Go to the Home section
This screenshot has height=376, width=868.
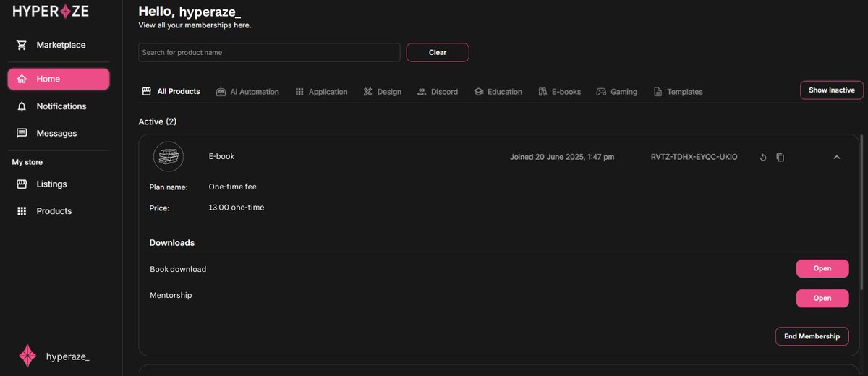point(59,79)
